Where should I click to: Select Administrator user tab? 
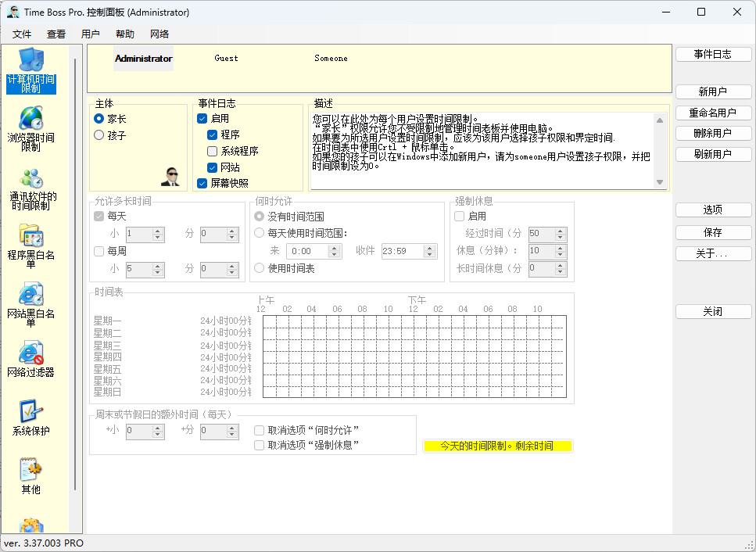pos(143,59)
